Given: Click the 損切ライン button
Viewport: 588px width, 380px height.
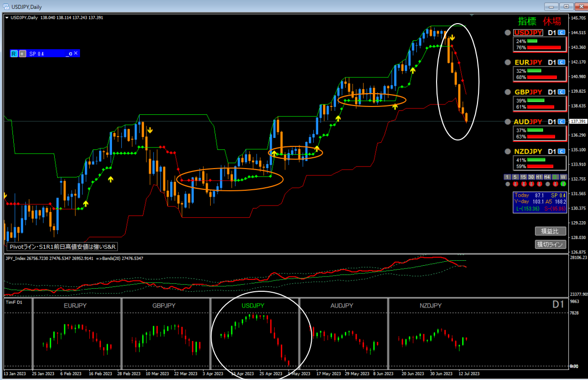Looking at the screenshot, I should (x=550, y=244).
